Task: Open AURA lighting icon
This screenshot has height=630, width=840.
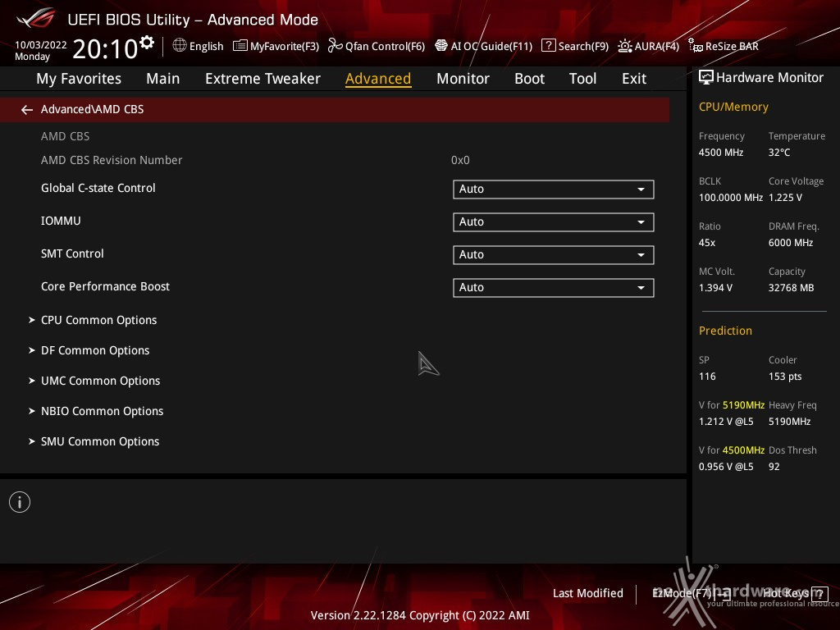Action: point(624,46)
